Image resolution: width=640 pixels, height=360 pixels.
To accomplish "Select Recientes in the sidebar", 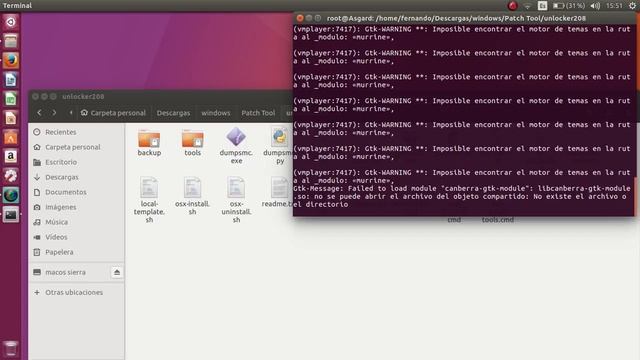I will (x=76, y=132).
